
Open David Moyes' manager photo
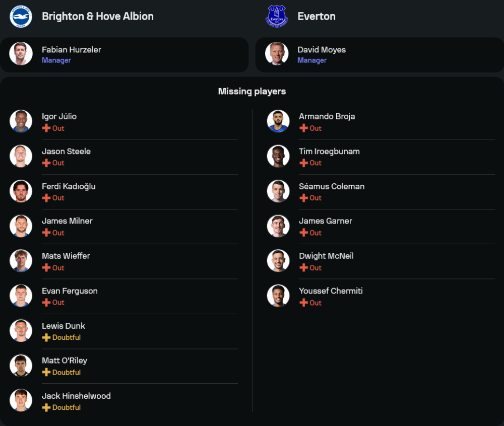277,54
